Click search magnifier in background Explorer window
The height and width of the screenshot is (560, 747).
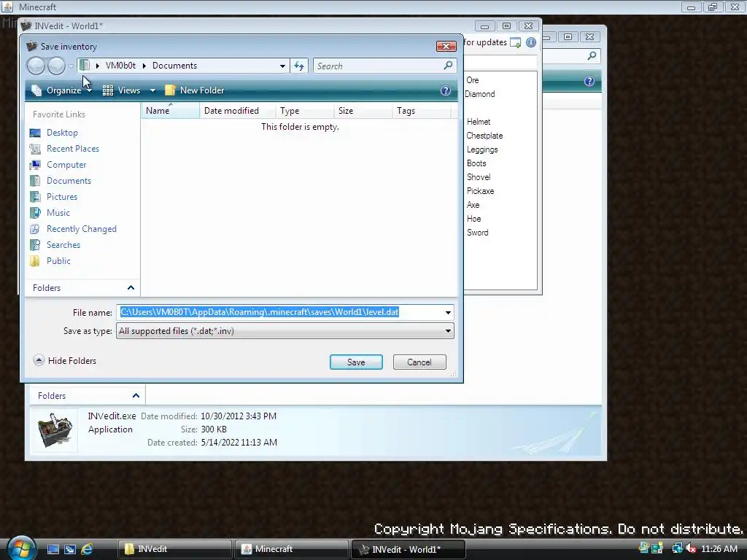pyautogui.click(x=592, y=55)
